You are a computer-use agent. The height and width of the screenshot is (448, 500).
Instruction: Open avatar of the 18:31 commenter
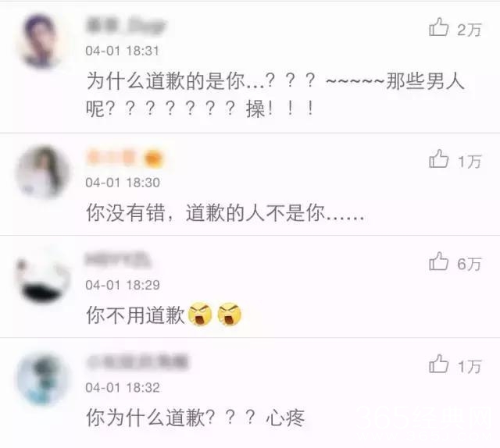41,41
